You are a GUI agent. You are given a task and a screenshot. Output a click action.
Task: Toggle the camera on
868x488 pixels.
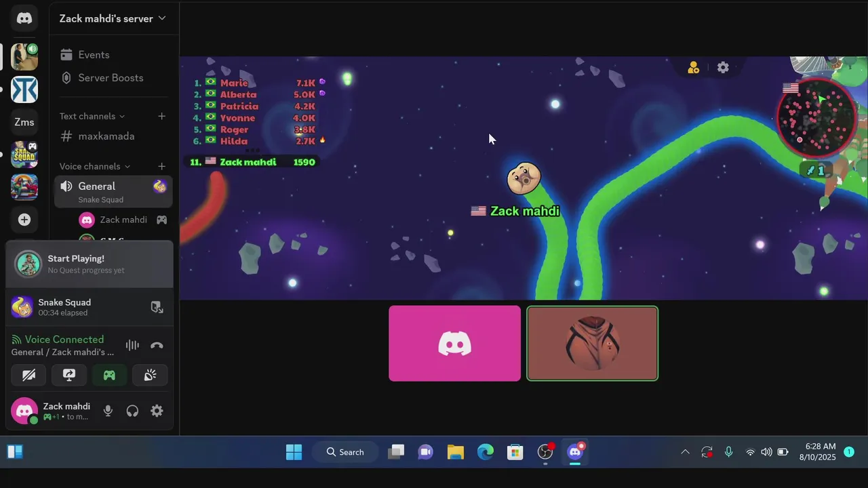[28, 375]
